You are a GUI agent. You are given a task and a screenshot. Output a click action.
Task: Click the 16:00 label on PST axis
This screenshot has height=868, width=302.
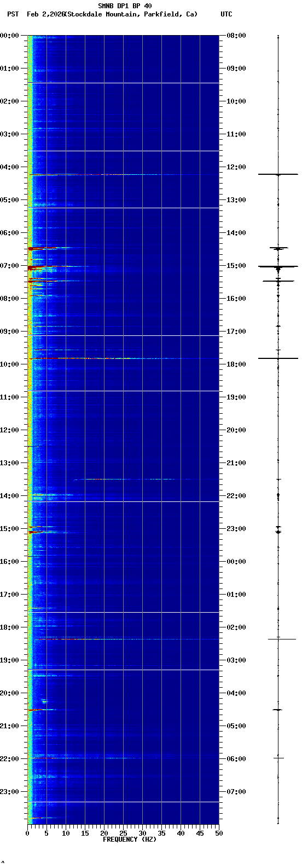click(x=9, y=562)
